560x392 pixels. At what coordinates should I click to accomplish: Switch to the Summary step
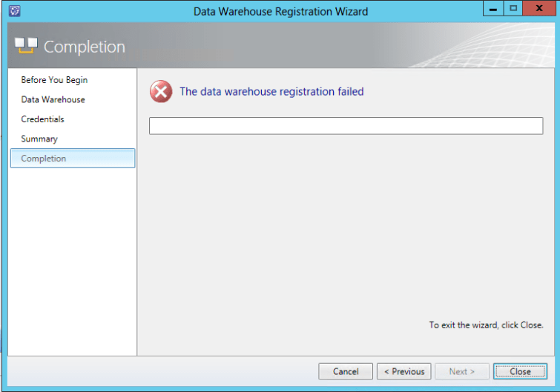pyautogui.click(x=39, y=139)
